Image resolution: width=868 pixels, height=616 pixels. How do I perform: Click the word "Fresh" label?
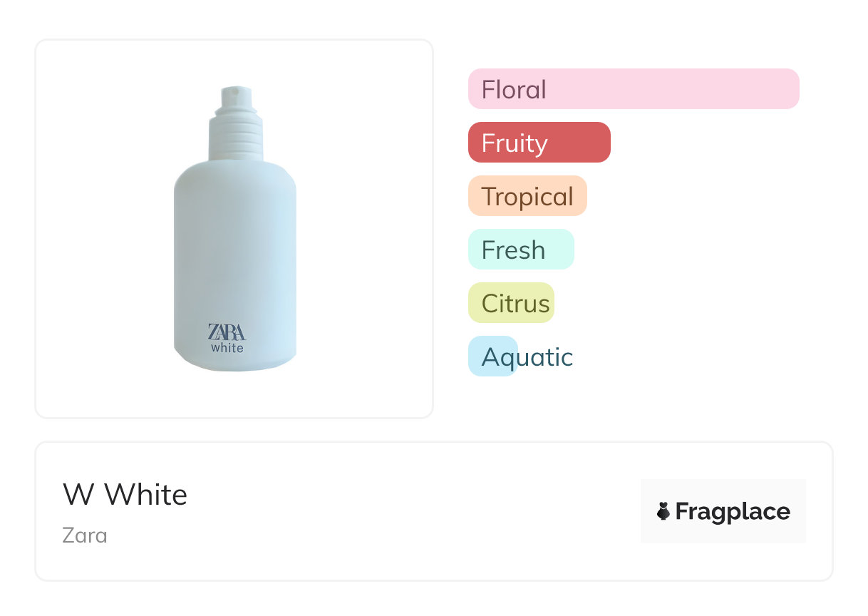pos(513,250)
